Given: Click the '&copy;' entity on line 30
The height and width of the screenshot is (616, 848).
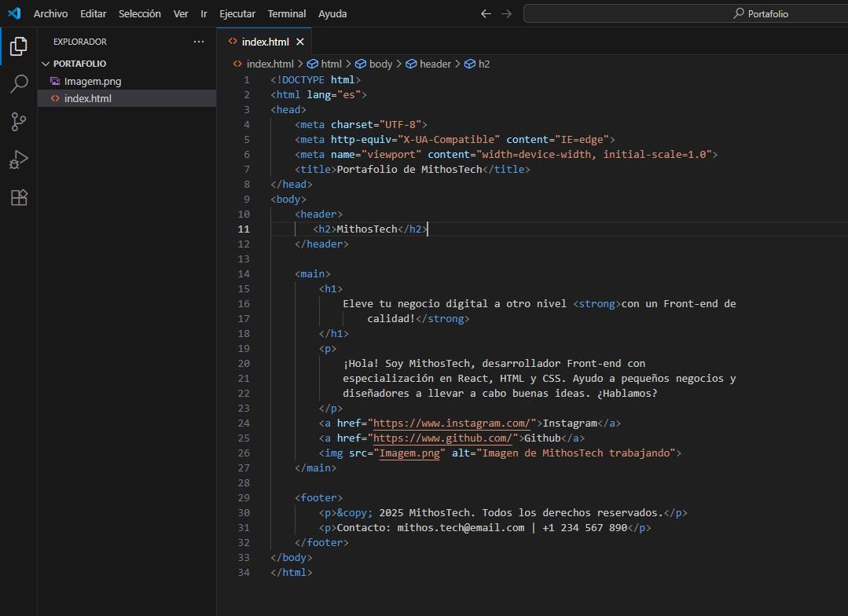Looking at the screenshot, I should pyautogui.click(x=354, y=512).
